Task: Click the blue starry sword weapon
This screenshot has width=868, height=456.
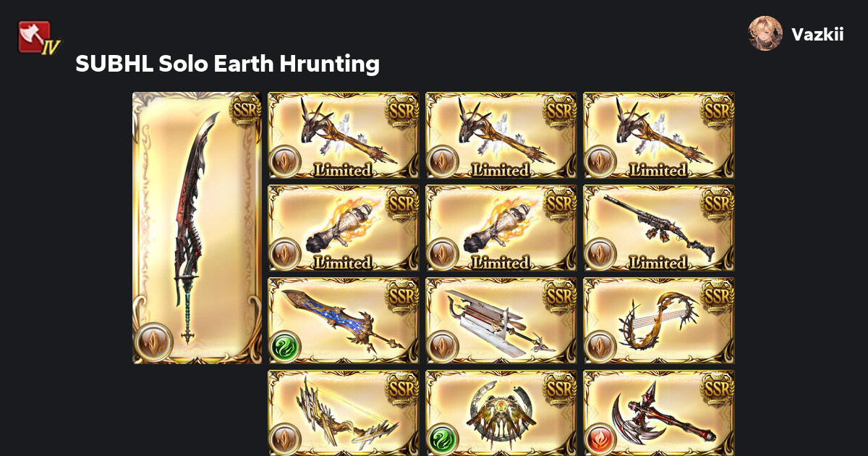Action: pyautogui.click(x=344, y=321)
